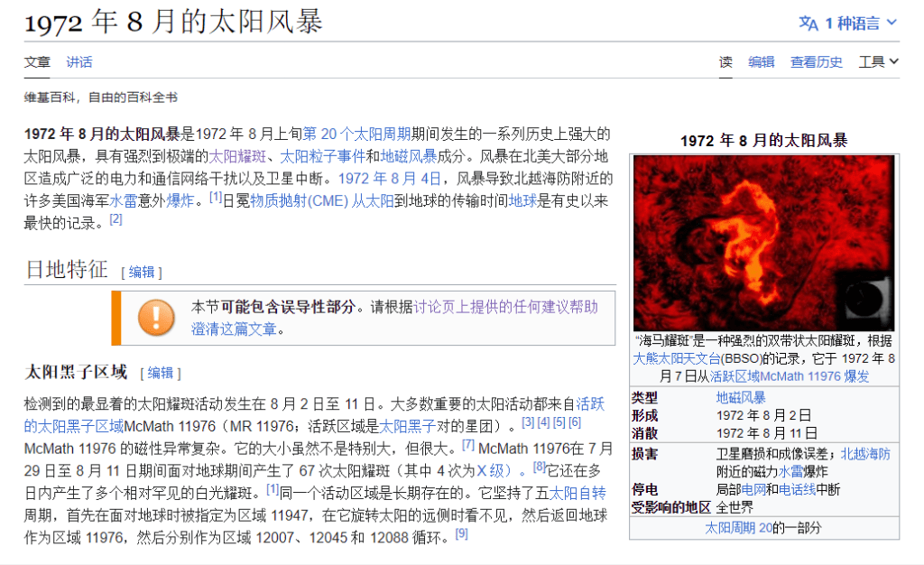Edit the 太阳黑子区域 subsection
Viewport: 924px width, 565px height.
point(161,373)
